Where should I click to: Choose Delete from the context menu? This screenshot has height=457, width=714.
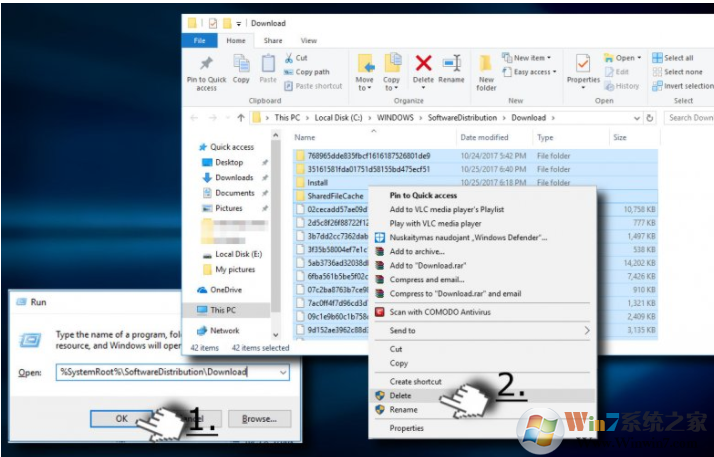click(x=400, y=396)
